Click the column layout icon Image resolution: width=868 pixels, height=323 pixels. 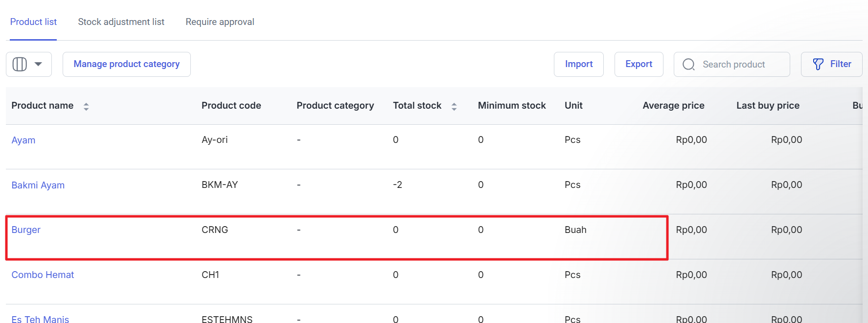click(20, 64)
